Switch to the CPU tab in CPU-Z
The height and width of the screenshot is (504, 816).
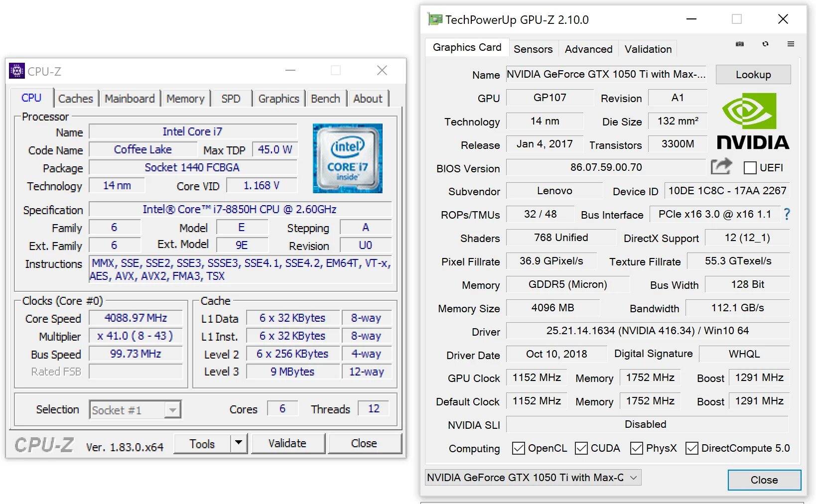(x=31, y=98)
